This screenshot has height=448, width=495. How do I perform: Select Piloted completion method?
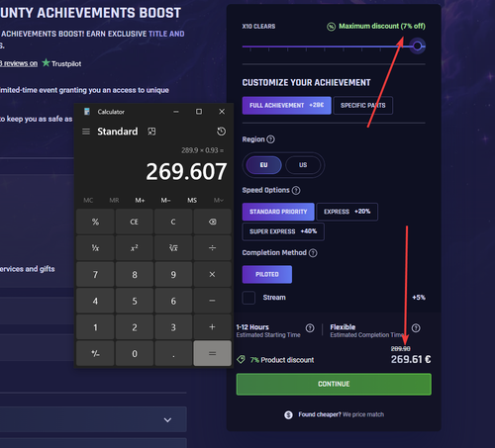[267, 274]
